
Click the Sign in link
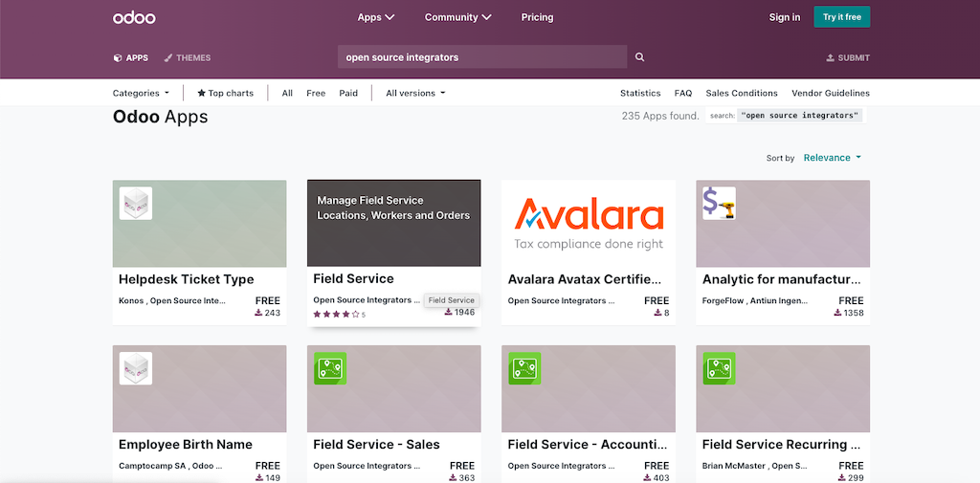(785, 17)
